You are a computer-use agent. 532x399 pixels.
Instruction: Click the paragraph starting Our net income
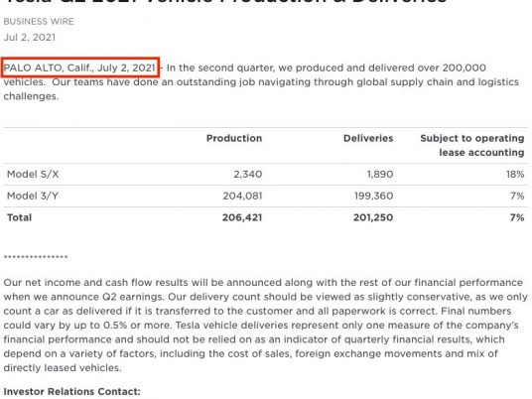click(x=266, y=325)
